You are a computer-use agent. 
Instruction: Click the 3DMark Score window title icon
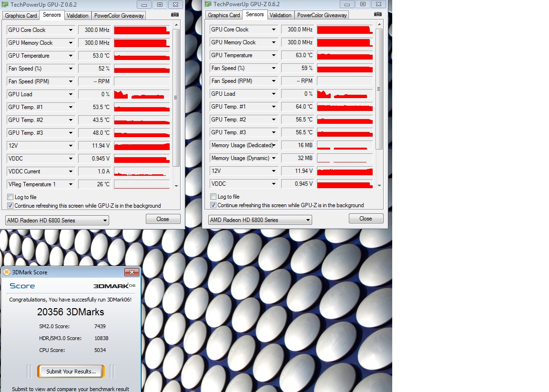[7, 272]
